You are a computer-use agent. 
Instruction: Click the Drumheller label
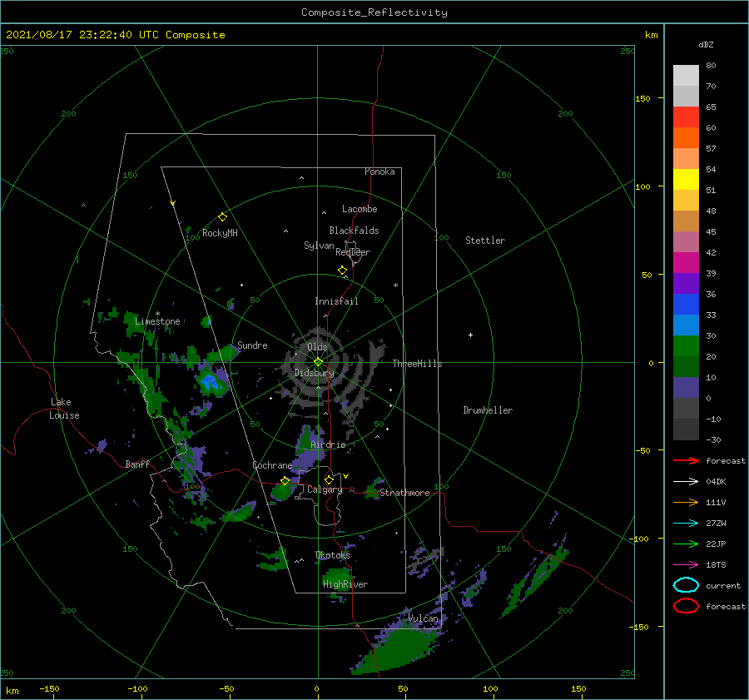(488, 410)
